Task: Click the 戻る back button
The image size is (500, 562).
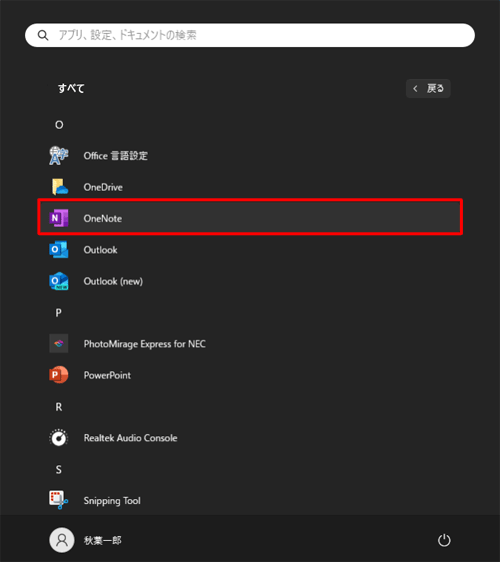Action: click(428, 89)
